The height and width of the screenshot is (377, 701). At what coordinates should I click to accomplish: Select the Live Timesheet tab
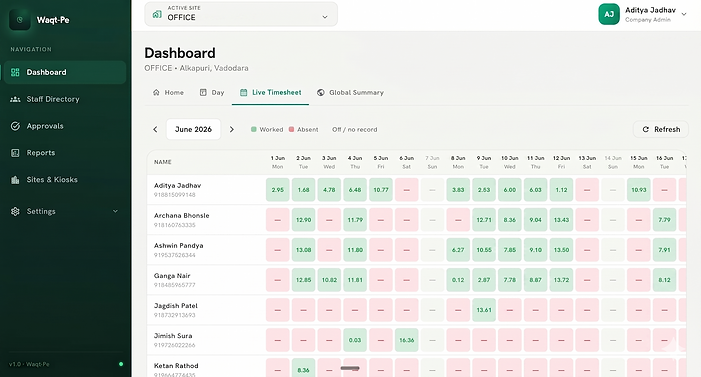[x=270, y=93]
